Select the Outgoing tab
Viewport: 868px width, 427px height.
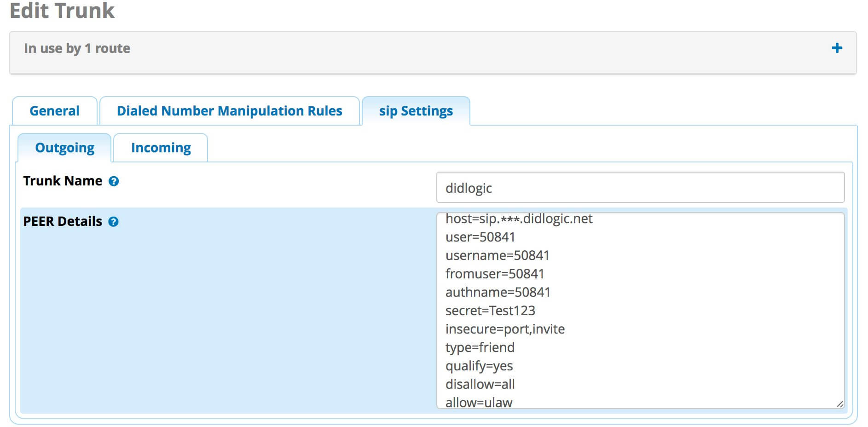point(64,147)
